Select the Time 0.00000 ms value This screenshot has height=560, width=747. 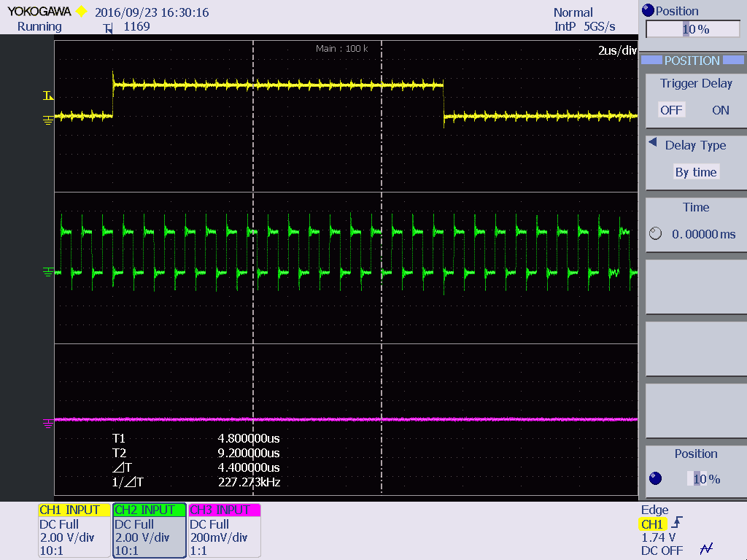point(704,234)
